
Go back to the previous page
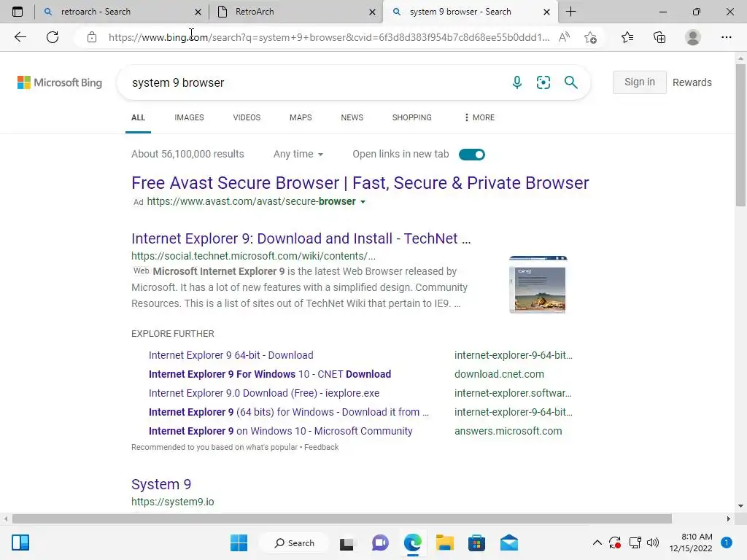tap(20, 37)
